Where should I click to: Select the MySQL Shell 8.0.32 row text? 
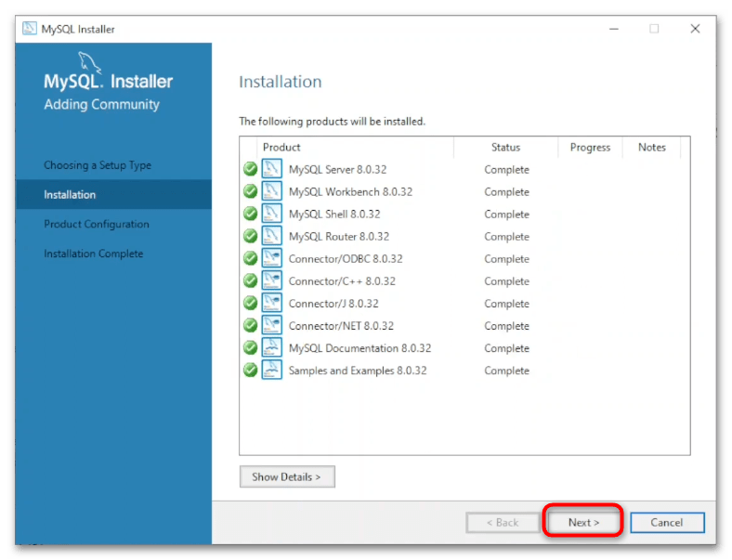[x=334, y=215]
